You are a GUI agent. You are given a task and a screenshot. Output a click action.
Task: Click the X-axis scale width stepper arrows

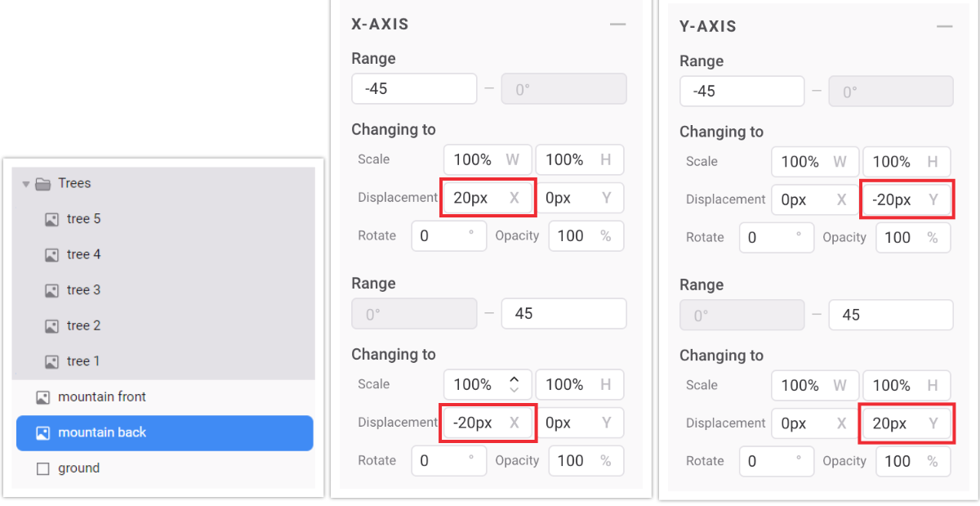pyautogui.click(x=514, y=384)
